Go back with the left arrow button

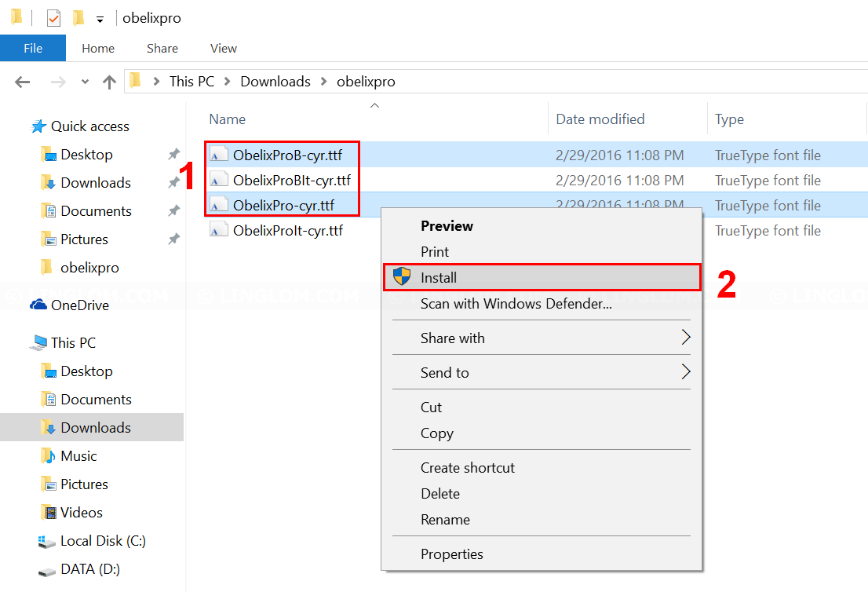(22, 82)
